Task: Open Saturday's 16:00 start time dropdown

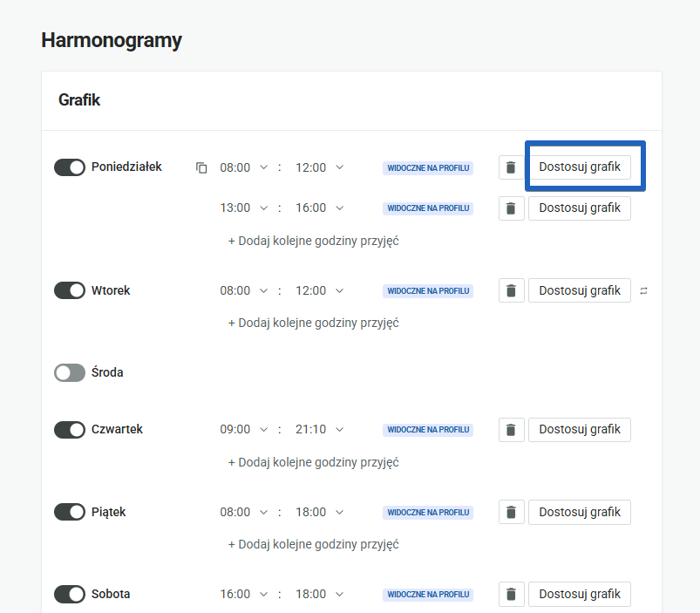Action: point(243,594)
